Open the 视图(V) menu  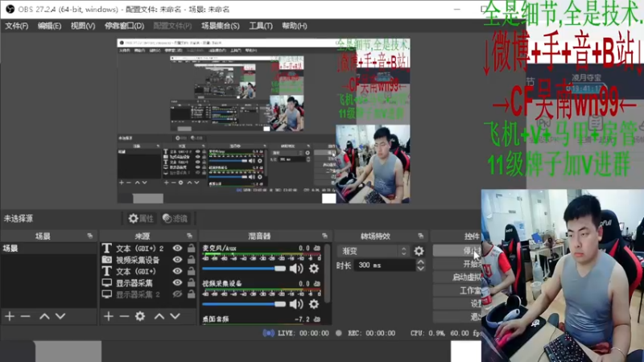(x=83, y=26)
